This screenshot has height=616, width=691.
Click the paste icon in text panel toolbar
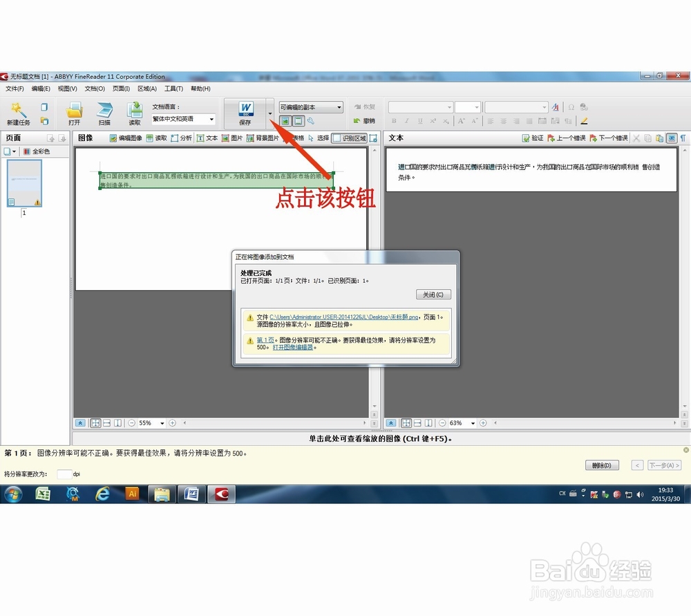point(659,138)
